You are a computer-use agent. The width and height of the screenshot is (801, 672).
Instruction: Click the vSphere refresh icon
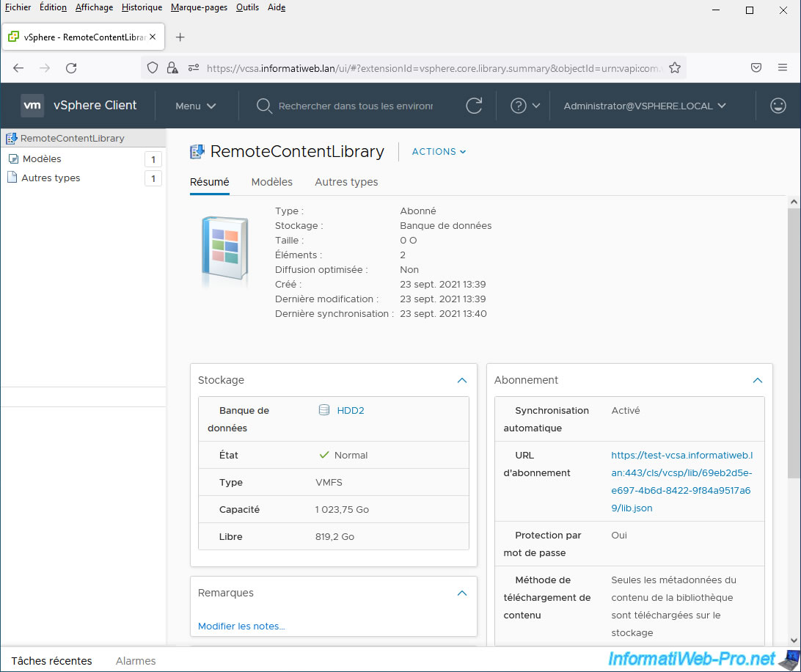pos(474,106)
